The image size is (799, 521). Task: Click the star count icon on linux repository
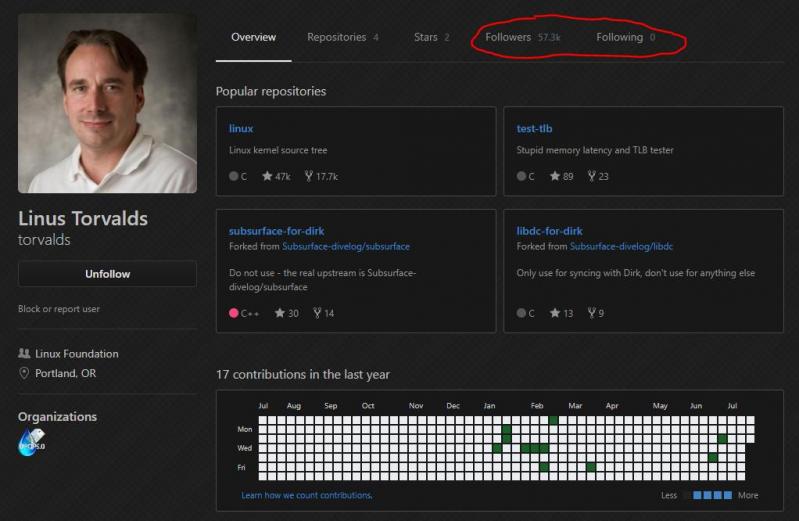point(268,176)
